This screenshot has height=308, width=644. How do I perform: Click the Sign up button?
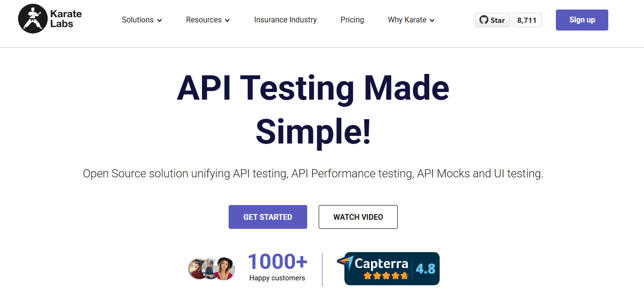pyautogui.click(x=582, y=20)
